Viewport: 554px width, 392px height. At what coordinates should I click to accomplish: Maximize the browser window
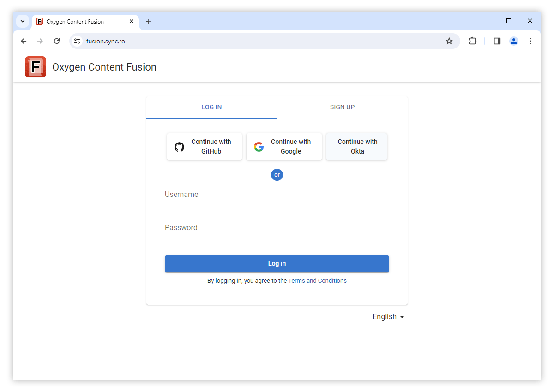(509, 21)
